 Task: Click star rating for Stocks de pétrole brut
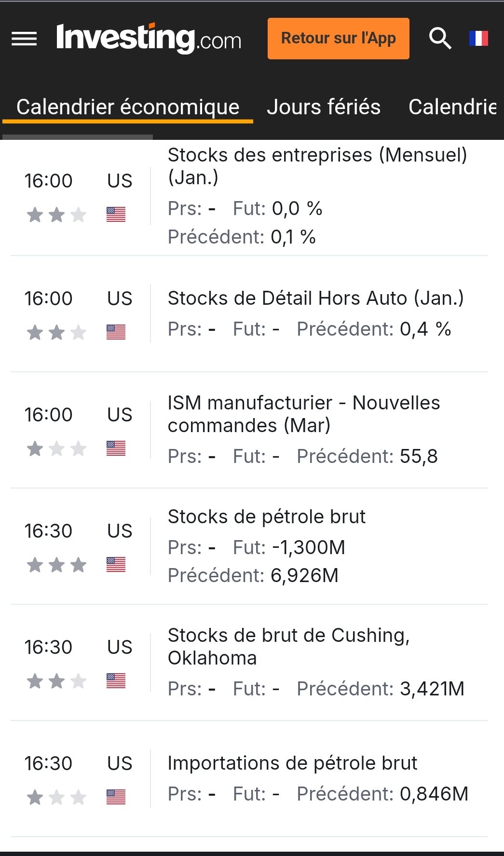point(56,565)
